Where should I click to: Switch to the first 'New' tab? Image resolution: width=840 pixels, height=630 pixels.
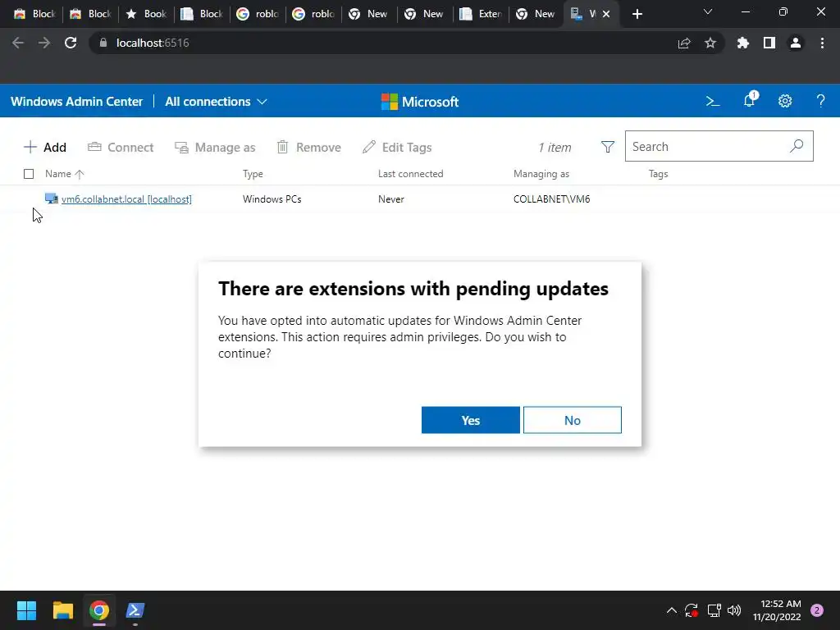coord(369,14)
